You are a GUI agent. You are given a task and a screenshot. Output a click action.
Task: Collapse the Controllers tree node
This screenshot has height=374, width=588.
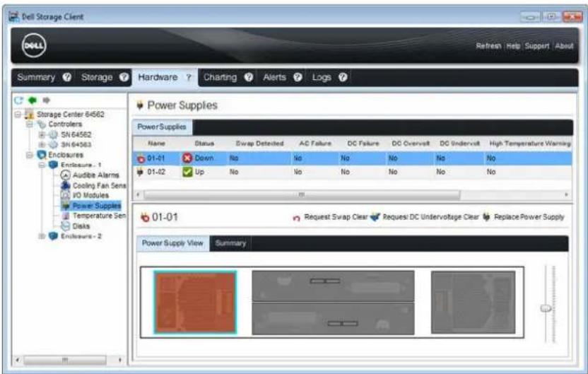(30, 124)
